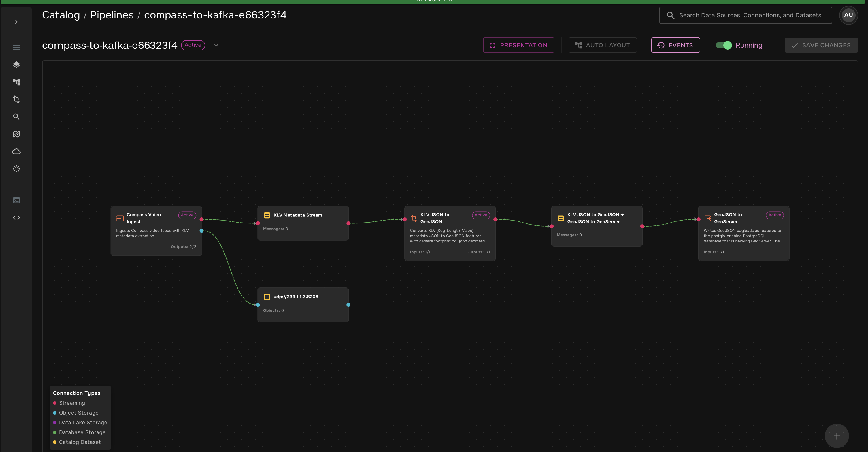Image resolution: width=868 pixels, height=452 pixels.
Task: Focus the Search Data Sources input field
Action: (x=745, y=15)
